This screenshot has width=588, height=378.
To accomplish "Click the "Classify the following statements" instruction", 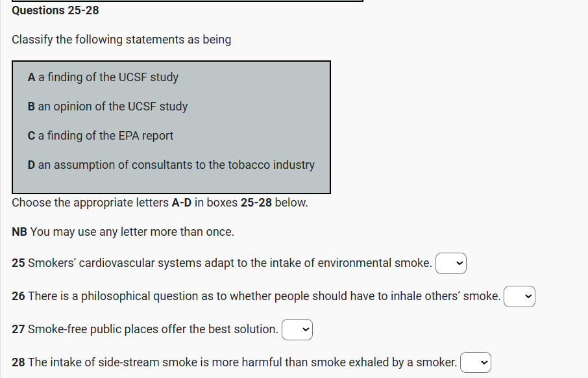I will 121,40.
